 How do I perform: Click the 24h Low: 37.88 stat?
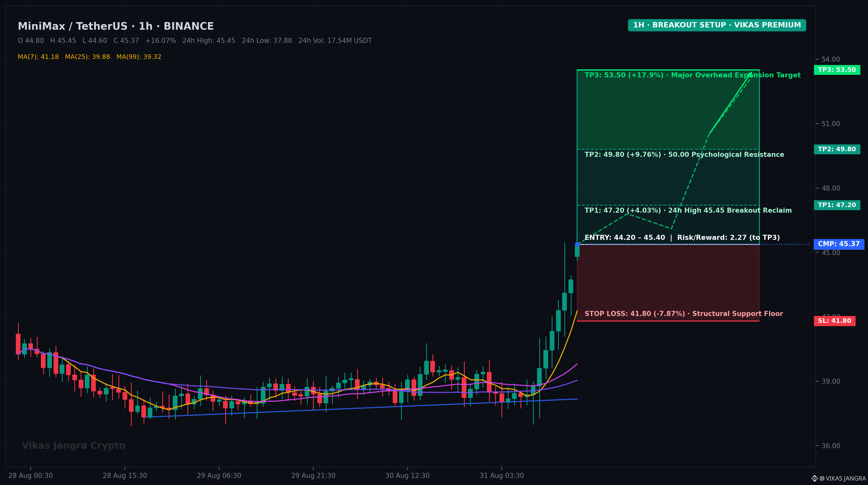point(267,41)
